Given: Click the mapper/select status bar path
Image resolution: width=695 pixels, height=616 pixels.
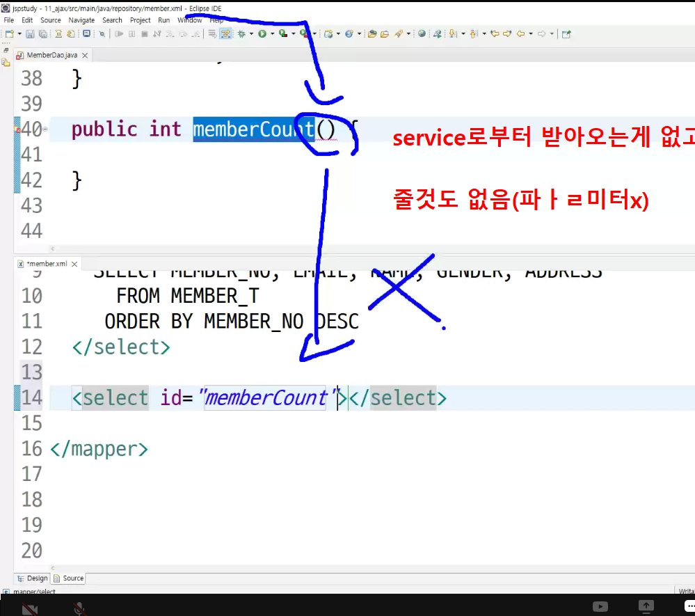Looking at the screenshot, I should pyautogui.click(x=34, y=592).
